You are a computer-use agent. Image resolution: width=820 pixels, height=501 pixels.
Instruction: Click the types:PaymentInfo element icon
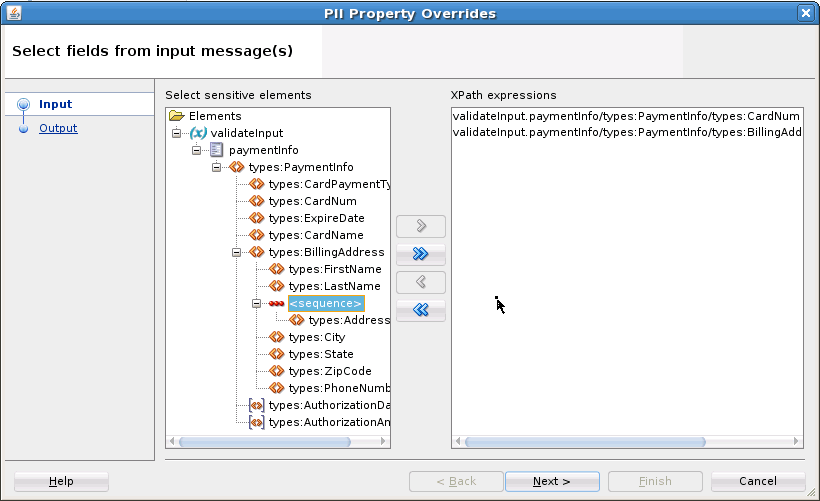click(x=236, y=167)
